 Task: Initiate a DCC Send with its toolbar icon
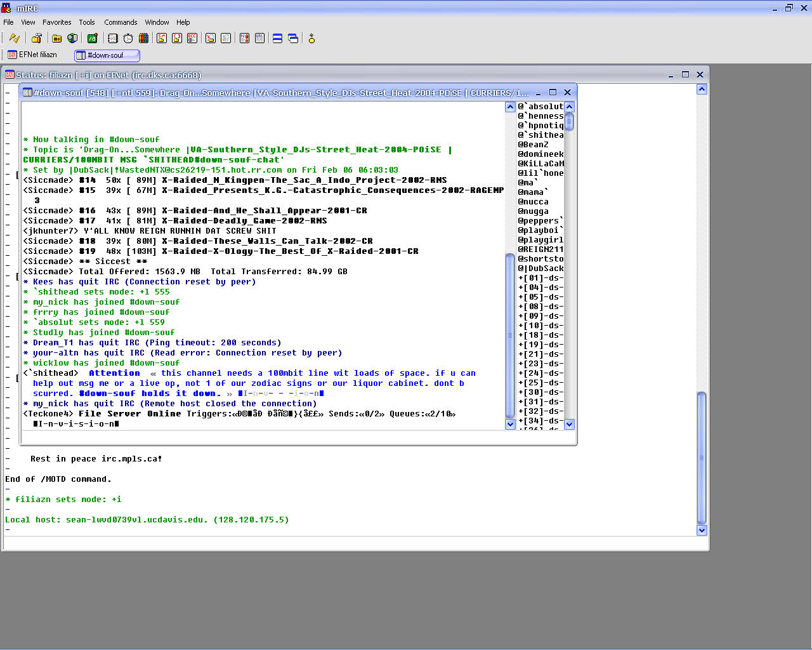(161, 38)
